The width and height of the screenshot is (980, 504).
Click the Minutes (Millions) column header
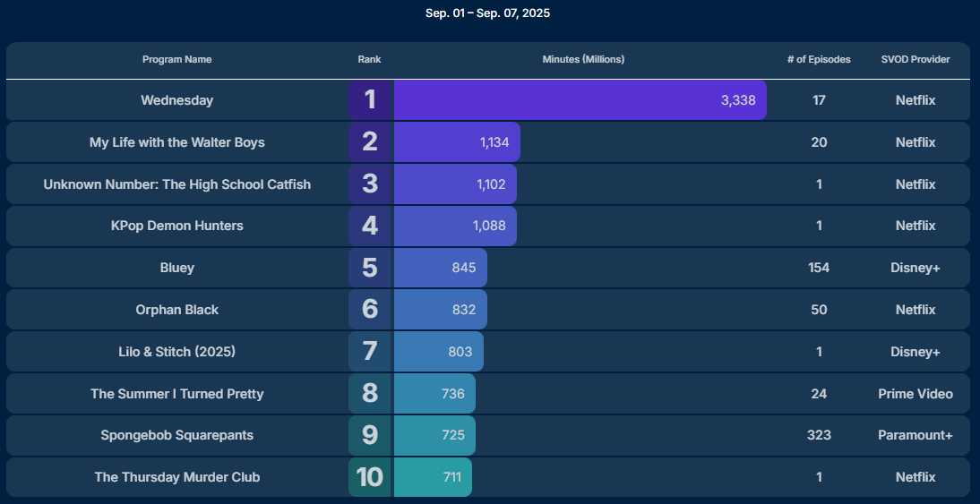(x=583, y=60)
